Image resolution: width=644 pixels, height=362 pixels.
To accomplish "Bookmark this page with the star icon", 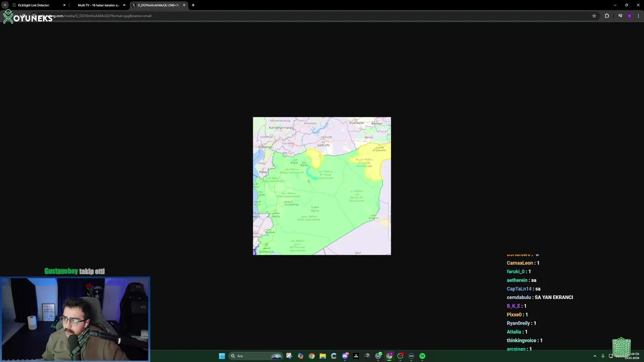I will pyautogui.click(x=594, y=16).
